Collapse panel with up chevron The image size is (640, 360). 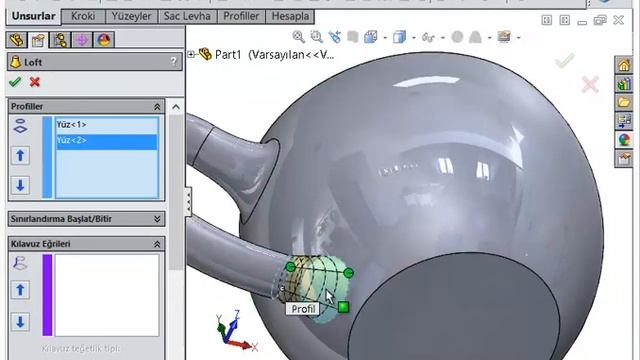(x=176, y=107)
